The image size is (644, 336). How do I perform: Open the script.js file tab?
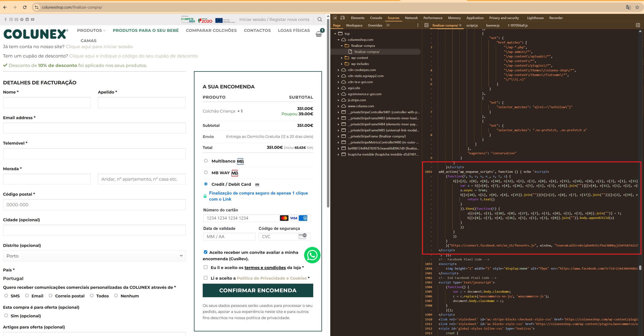[x=472, y=25]
